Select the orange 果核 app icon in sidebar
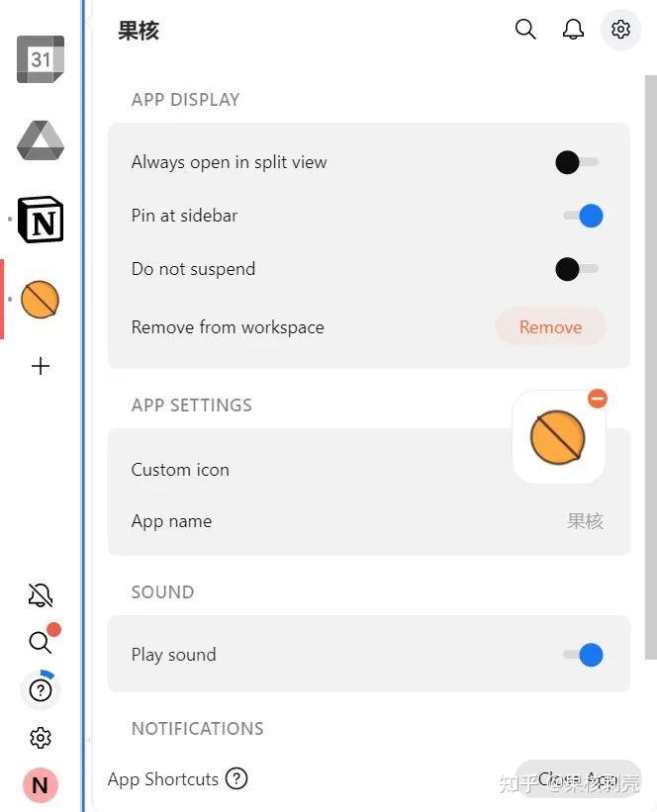 (40, 300)
